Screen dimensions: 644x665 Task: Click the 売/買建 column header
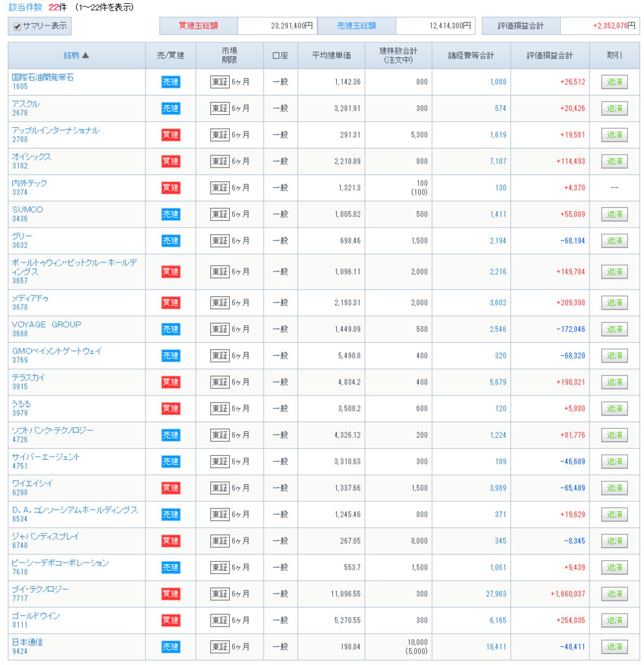click(171, 55)
